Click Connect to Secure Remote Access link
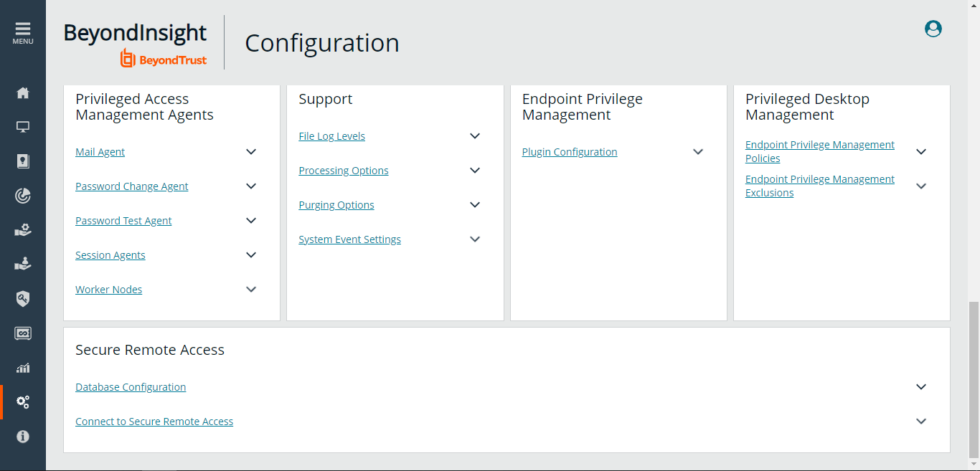The width and height of the screenshot is (980, 471). [x=154, y=422]
